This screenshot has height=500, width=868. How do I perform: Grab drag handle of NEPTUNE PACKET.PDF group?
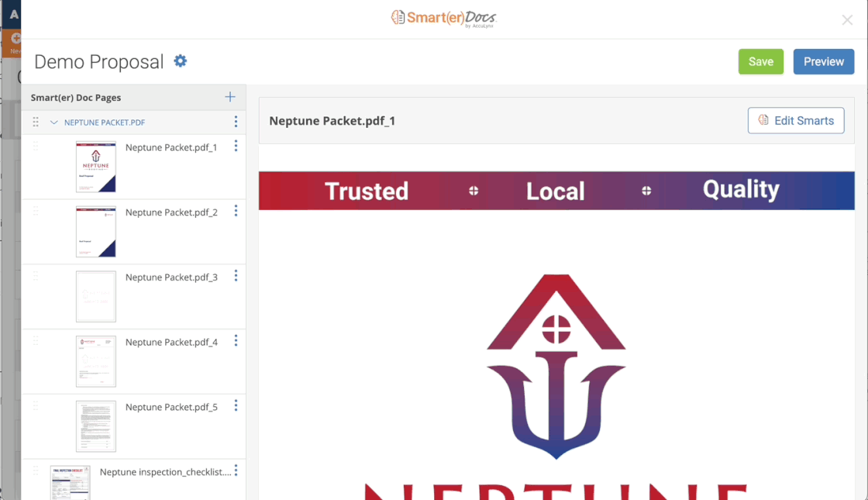point(36,122)
